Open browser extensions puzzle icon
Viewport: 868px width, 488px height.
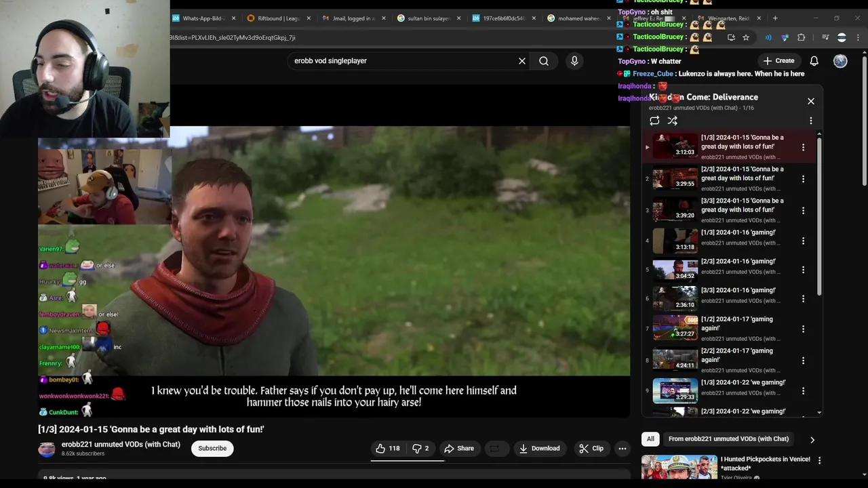coord(801,37)
